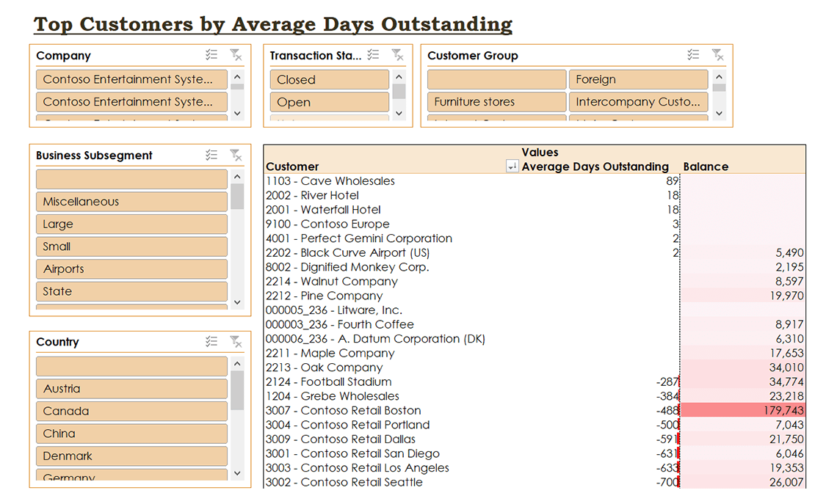The width and height of the screenshot is (837, 504).
Task: Filter Country by Denmark
Action: point(132,456)
